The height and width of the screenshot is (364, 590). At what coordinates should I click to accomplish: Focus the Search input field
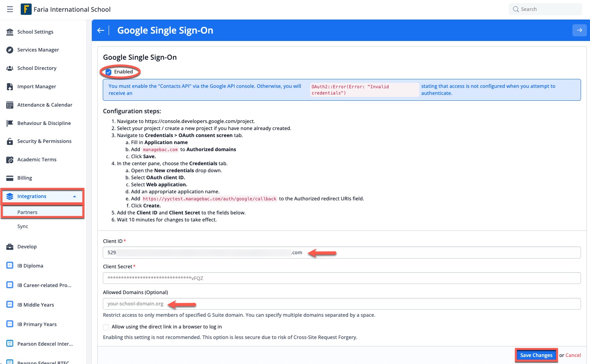coord(545,9)
